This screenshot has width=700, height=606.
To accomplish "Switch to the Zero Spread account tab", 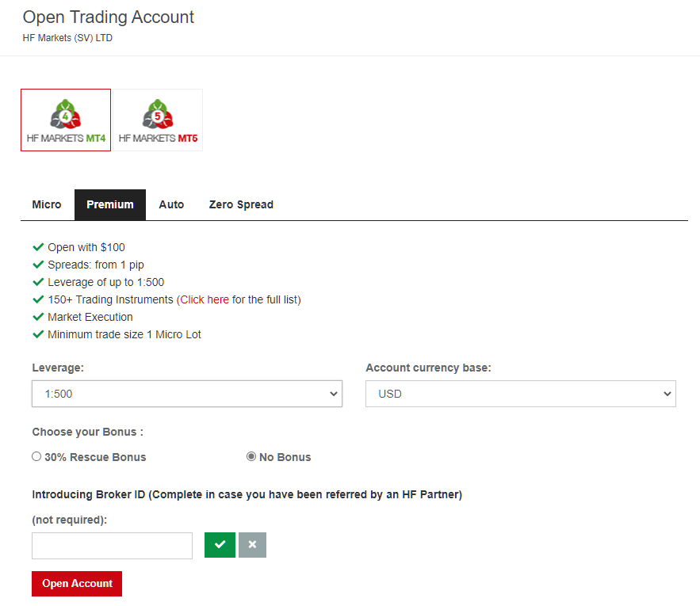I will (x=241, y=205).
